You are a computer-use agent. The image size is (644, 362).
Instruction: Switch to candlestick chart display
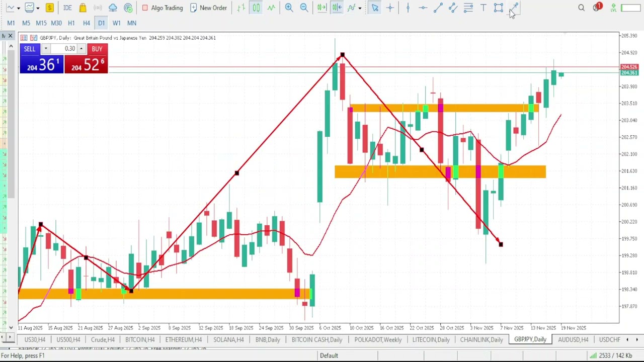(256, 8)
